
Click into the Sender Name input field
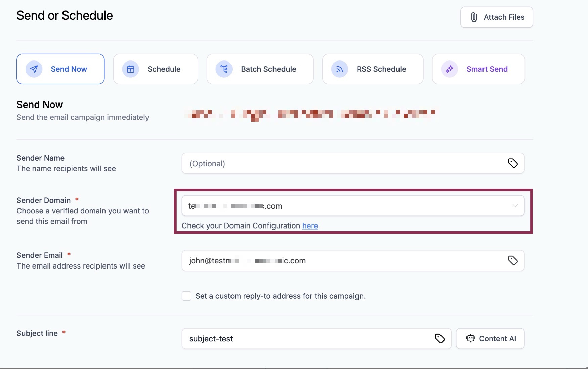(343, 164)
